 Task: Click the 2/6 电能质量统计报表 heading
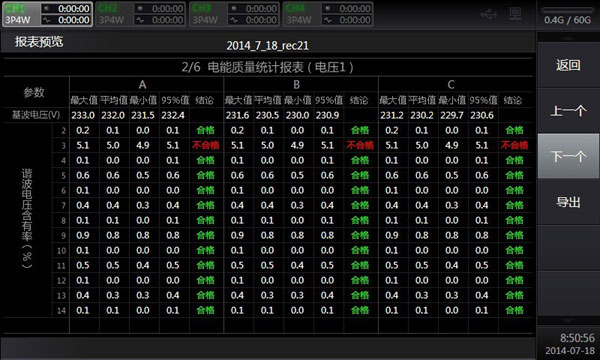(267, 67)
